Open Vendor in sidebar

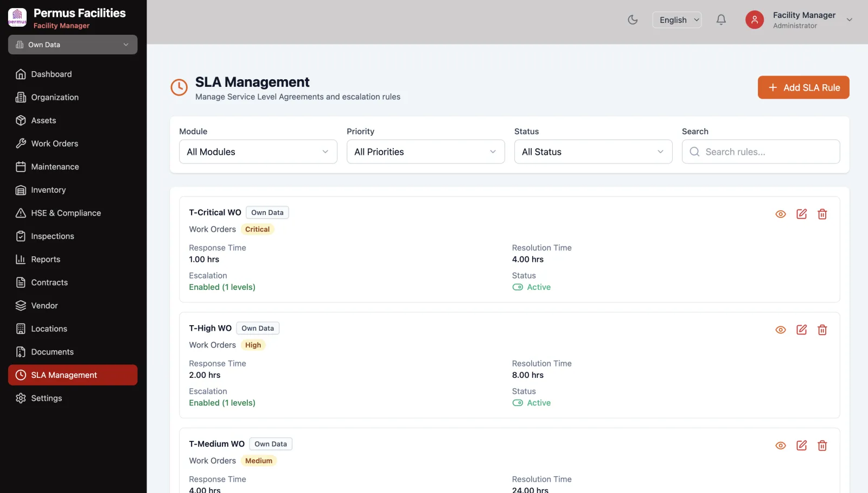(x=73, y=306)
